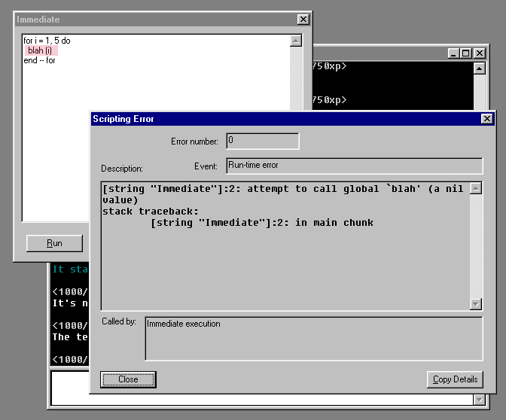This screenshot has width=506, height=420.
Task: Click error text 'attempt to call global'
Action: 313,189
